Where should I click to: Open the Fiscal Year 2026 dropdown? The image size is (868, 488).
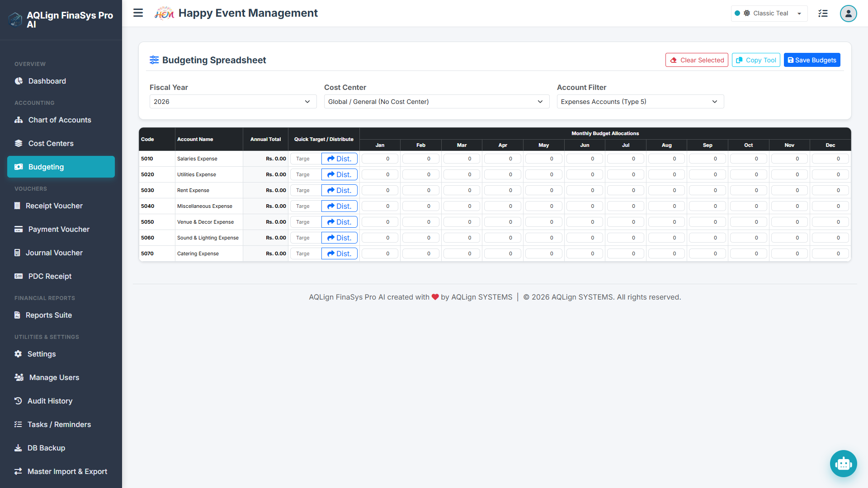(233, 102)
